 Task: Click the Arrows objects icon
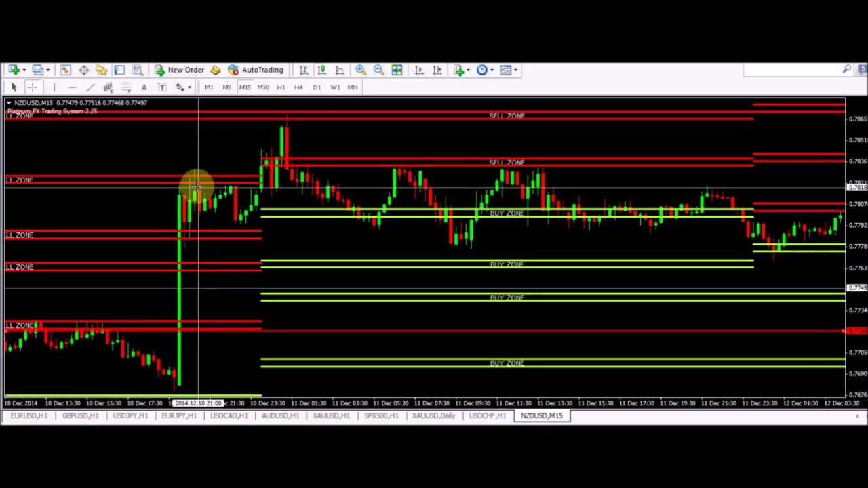[180, 87]
